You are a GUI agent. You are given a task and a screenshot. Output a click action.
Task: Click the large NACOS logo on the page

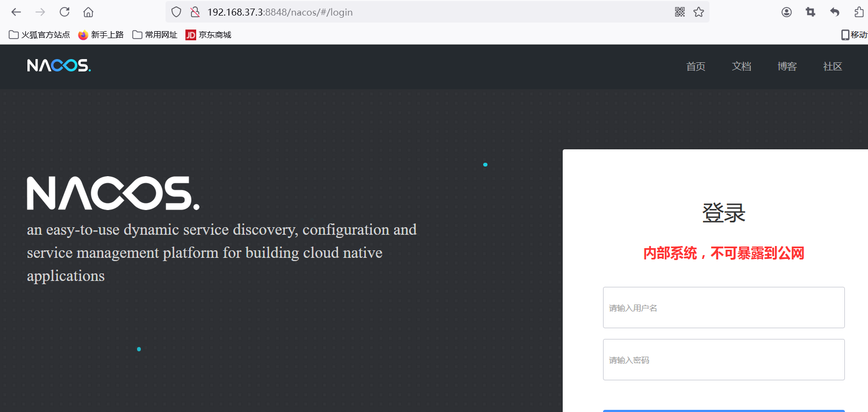coord(113,193)
